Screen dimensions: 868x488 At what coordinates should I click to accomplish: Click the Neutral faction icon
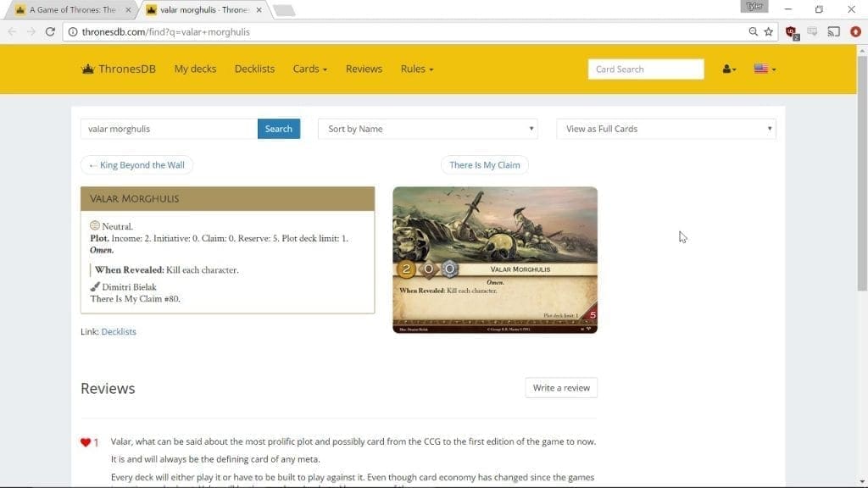95,225
